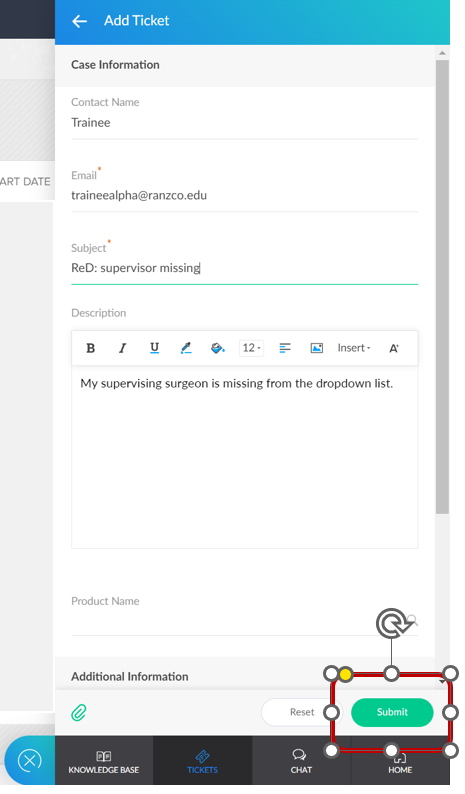Submit the ticket

pyautogui.click(x=392, y=712)
